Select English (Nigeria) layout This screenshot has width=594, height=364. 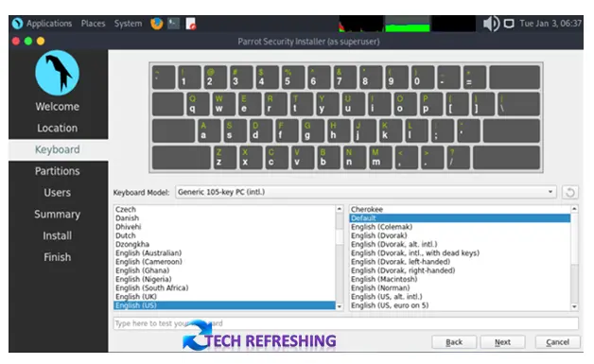[224, 279]
